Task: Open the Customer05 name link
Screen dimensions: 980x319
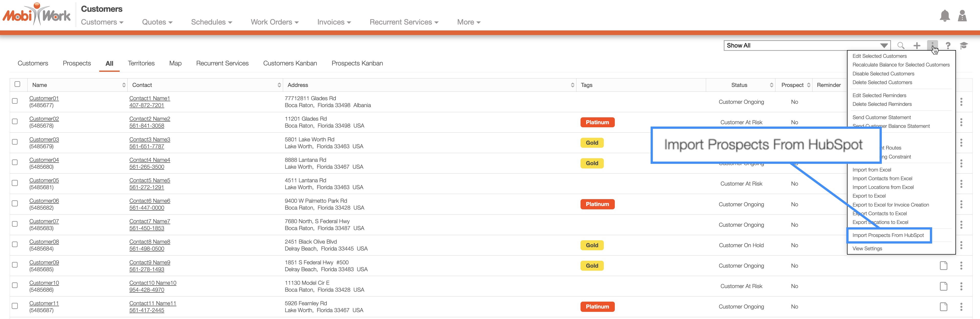Action: 44,180
